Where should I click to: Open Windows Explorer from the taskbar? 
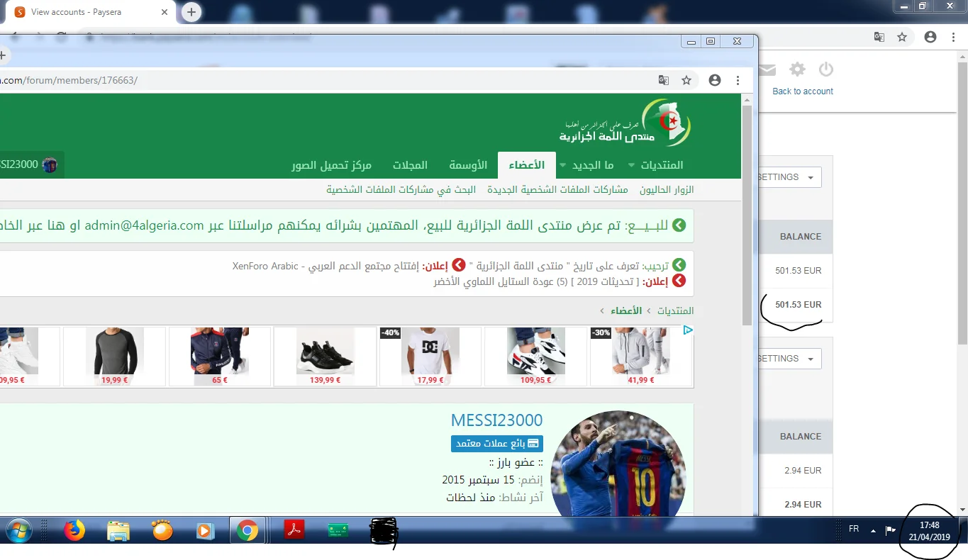(x=118, y=530)
